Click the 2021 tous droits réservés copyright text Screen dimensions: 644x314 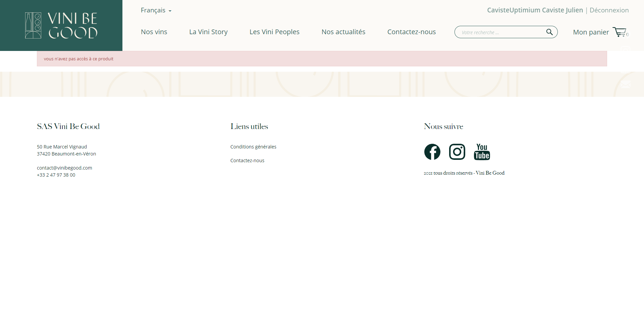464,173
